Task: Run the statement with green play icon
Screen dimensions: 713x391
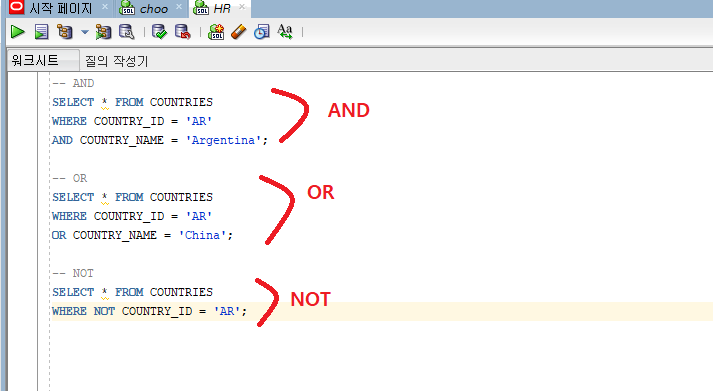Action: [18, 32]
